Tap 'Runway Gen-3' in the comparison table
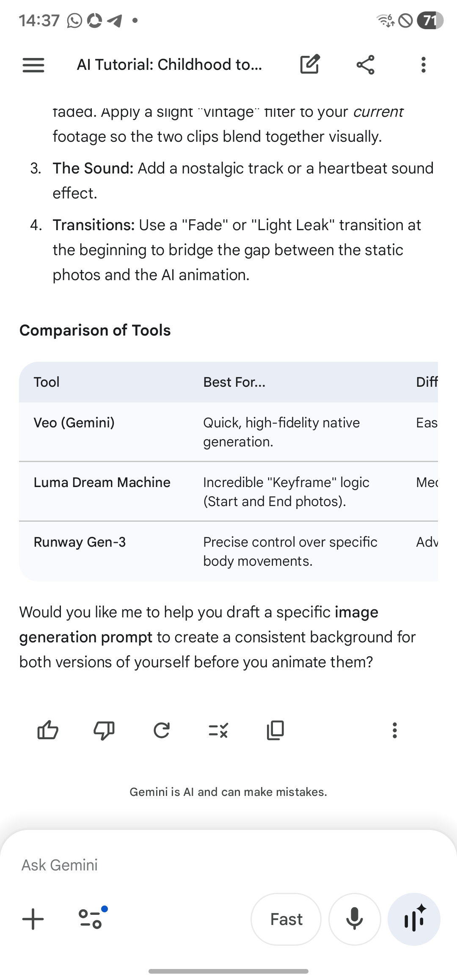This screenshot has height=980, width=457. (80, 542)
